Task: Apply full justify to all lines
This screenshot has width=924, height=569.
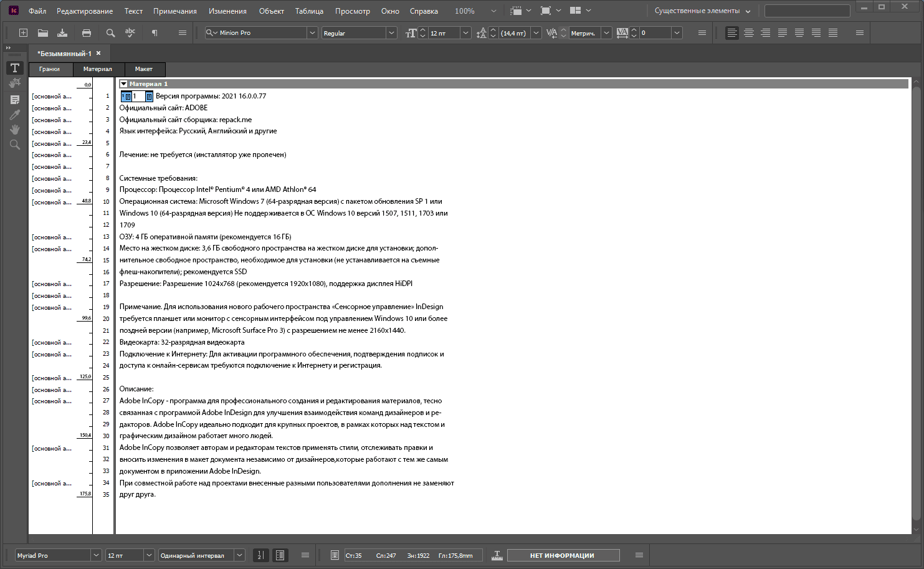Action: point(833,33)
